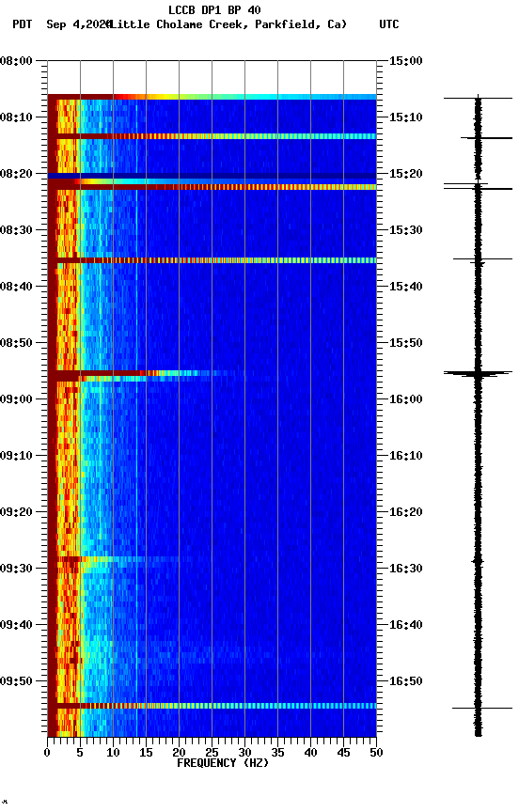
Task: Click the 35 Hz frequency tick label
Action: (277, 753)
